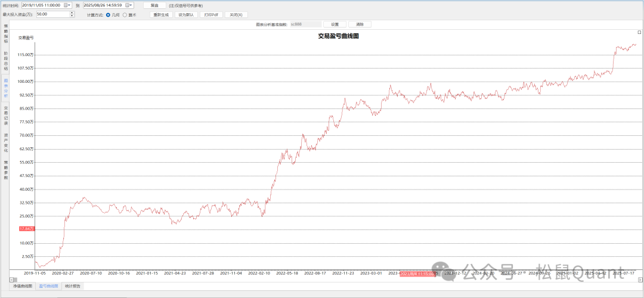Image resolution: width=644 pixels, height=298 pixels.
Task: Expand the start time dropdown arrow
Action: [x=70, y=5]
